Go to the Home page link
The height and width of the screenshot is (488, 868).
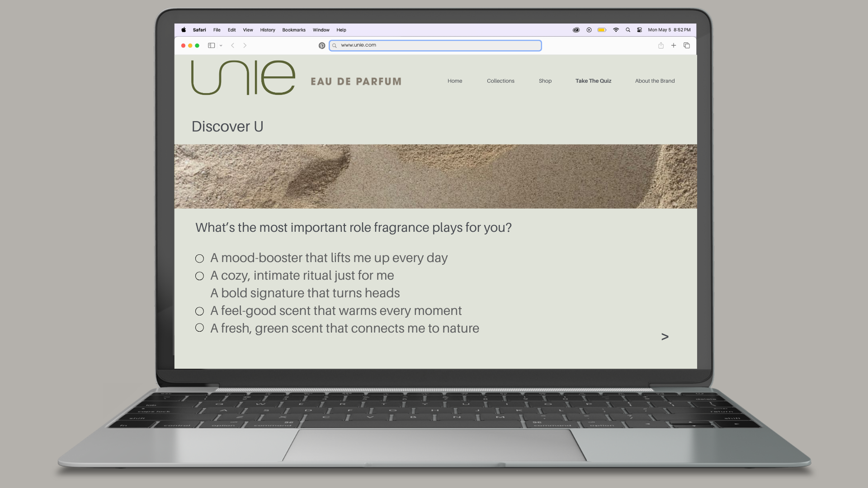coord(455,81)
